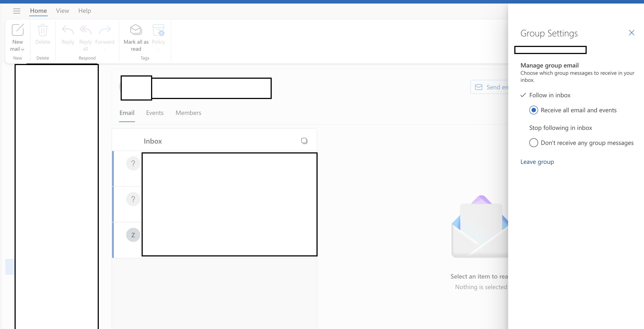Viewport: 644px width, 329px height.
Task: Open the group's Members tab
Action: point(189,113)
